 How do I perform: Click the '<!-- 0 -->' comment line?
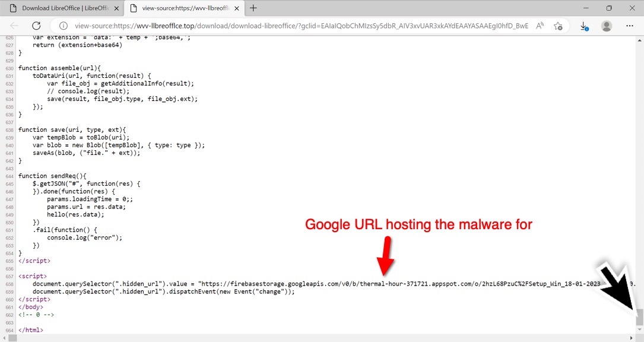pos(36,315)
